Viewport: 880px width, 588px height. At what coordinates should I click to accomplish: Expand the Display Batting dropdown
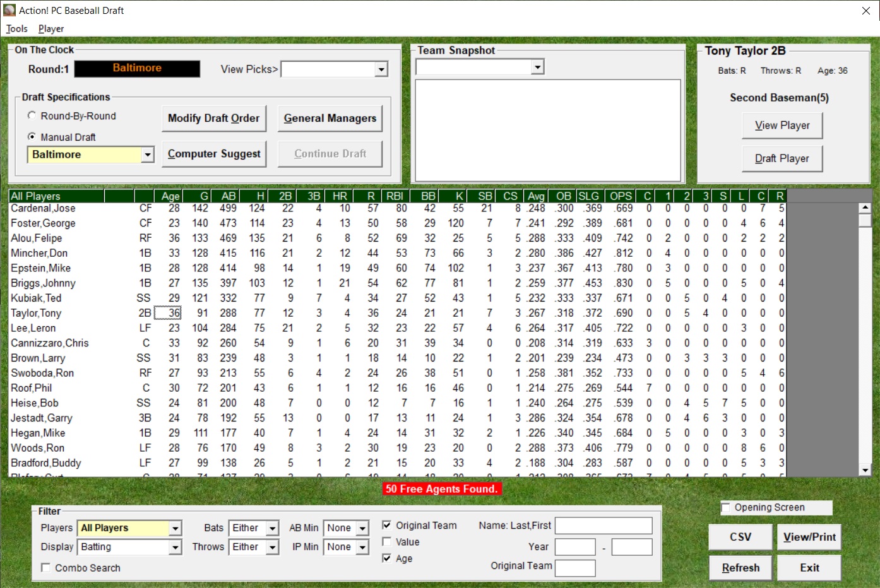[175, 547]
